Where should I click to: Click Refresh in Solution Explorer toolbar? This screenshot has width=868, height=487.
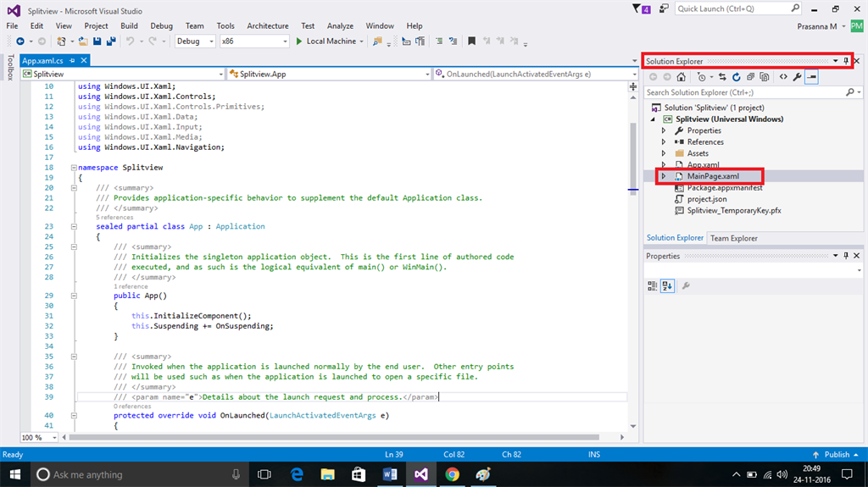tap(737, 77)
